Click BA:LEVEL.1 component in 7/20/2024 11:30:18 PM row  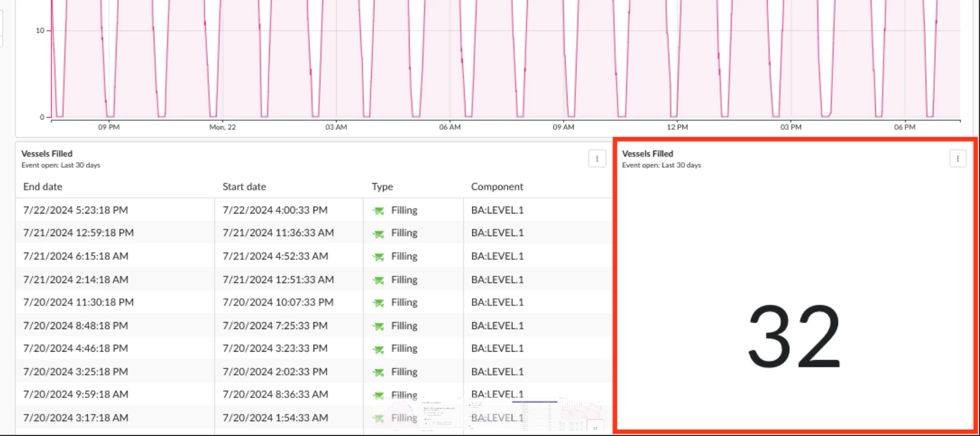point(497,302)
